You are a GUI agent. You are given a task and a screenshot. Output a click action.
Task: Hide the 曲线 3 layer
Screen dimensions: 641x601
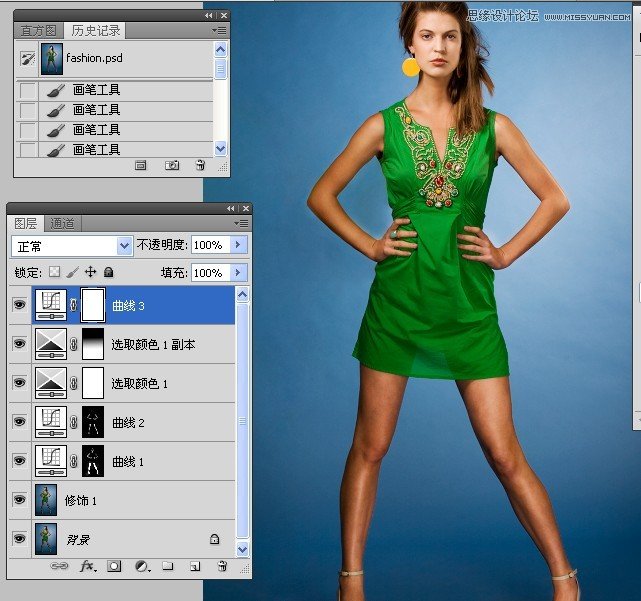tap(19, 305)
